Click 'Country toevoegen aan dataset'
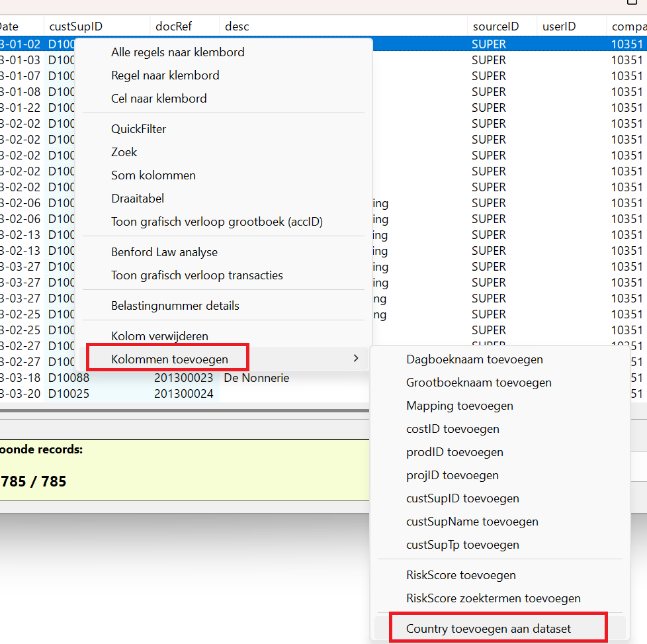Image resolution: width=647 pixels, height=644 pixels. 488,629
